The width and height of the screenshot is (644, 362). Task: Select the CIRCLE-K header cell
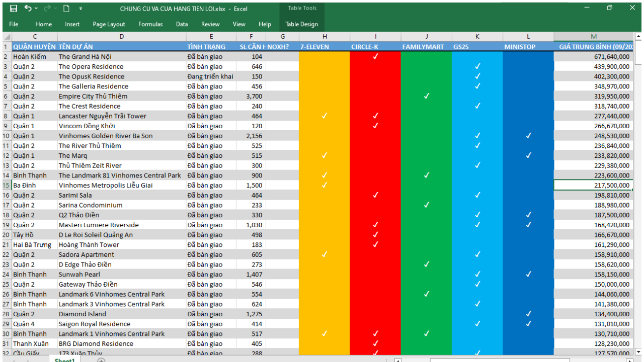tap(375, 47)
